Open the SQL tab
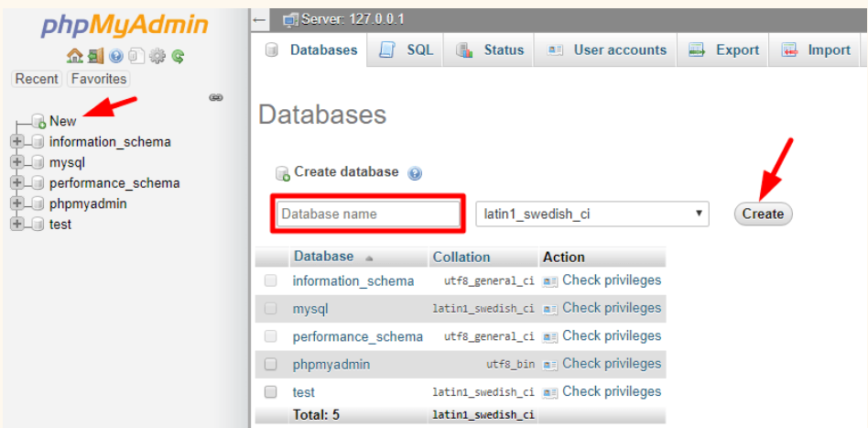 (x=406, y=49)
